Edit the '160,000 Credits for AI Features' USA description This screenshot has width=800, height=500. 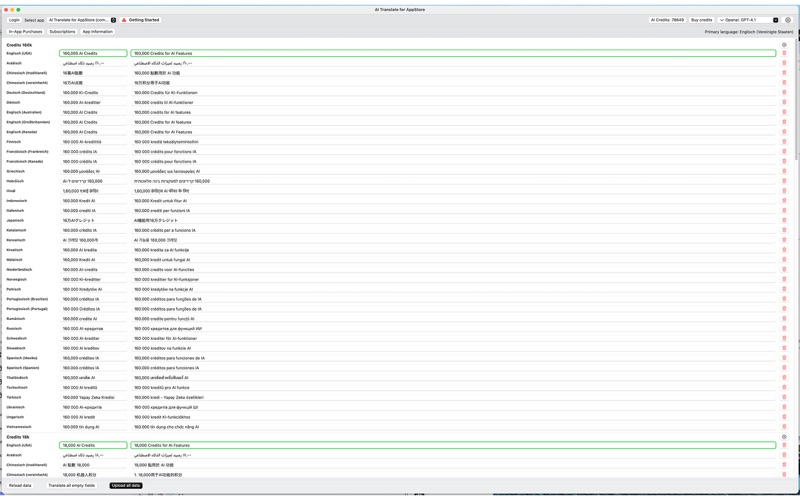(x=453, y=53)
